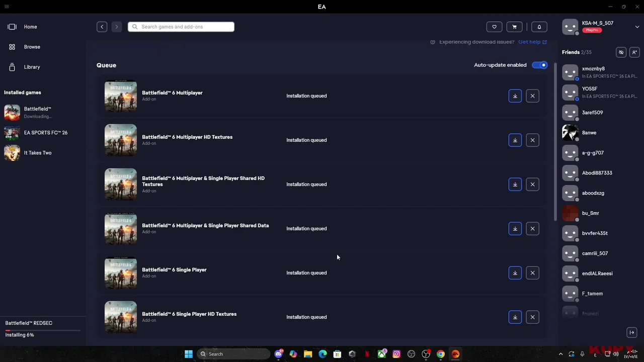
Task: Show hidden system tray icons
Action: coord(560,354)
